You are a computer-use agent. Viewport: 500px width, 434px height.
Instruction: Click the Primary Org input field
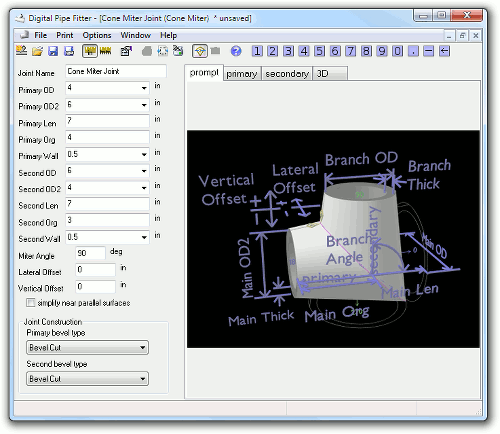click(107, 137)
